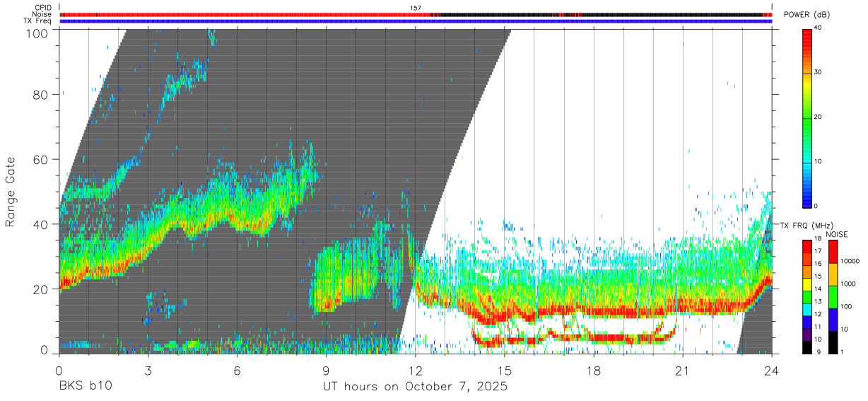Click the noise scale label 100

tap(848, 306)
